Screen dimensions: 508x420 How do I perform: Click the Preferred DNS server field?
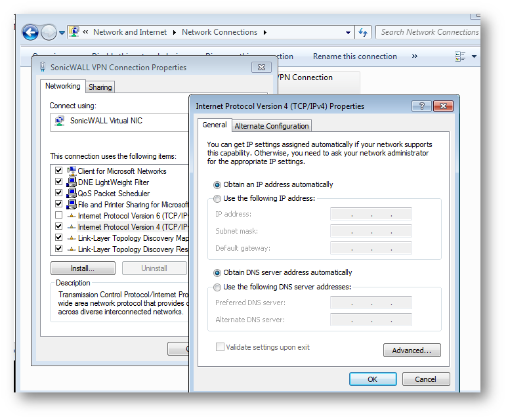click(371, 303)
